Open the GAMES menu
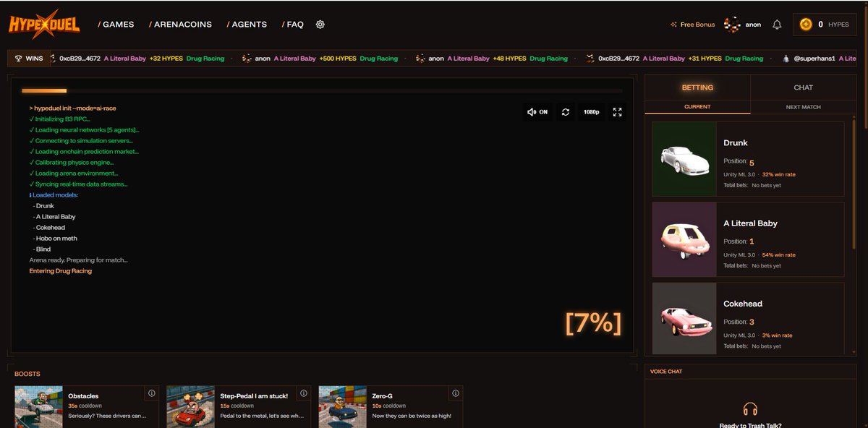Screen dimensions: 868x428 (x=116, y=24)
